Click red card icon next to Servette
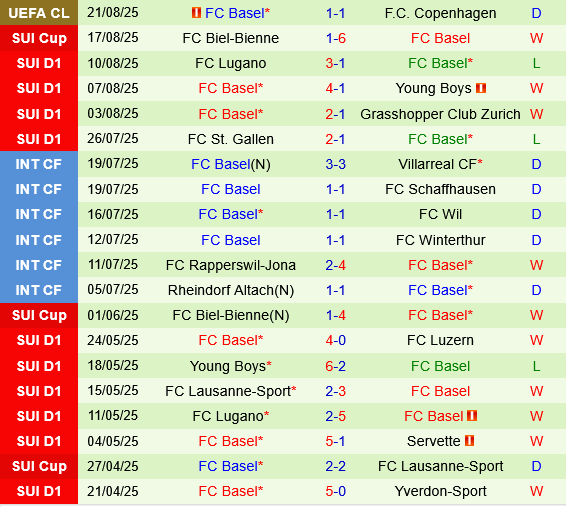566x507 pixels. [x=469, y=441]
